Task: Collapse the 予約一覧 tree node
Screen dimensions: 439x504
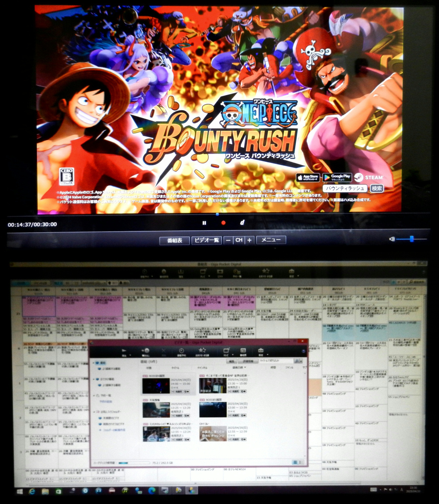Action: (94, 395)
